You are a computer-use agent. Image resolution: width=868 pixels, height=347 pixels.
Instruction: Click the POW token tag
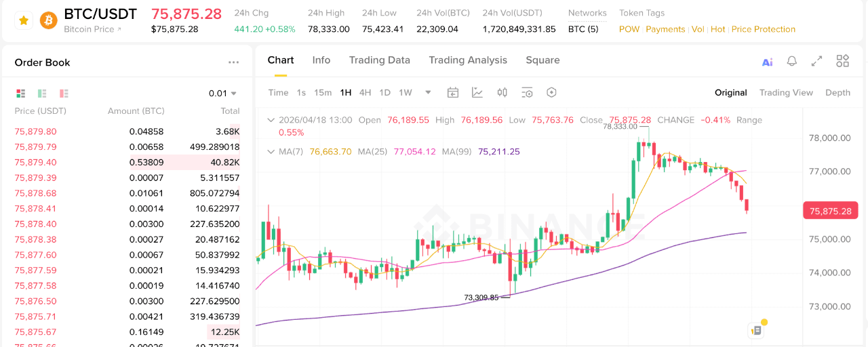pos(629,29)
